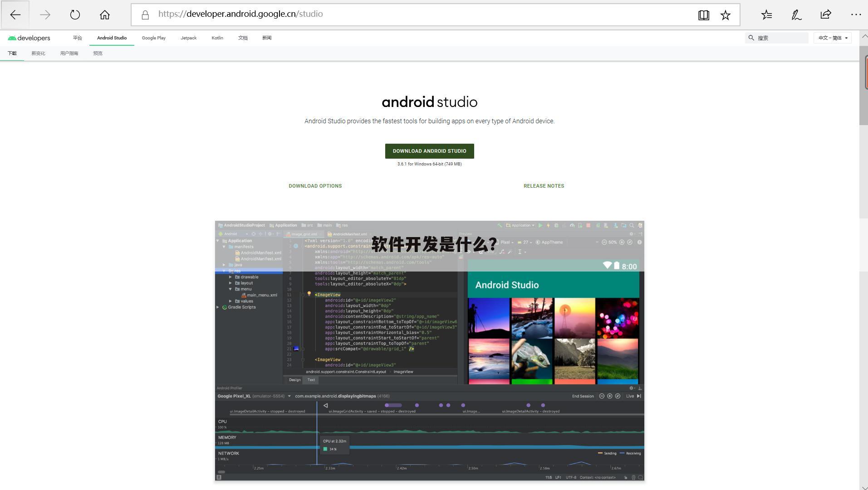Click the 搜索 search field

pos(777,38)
